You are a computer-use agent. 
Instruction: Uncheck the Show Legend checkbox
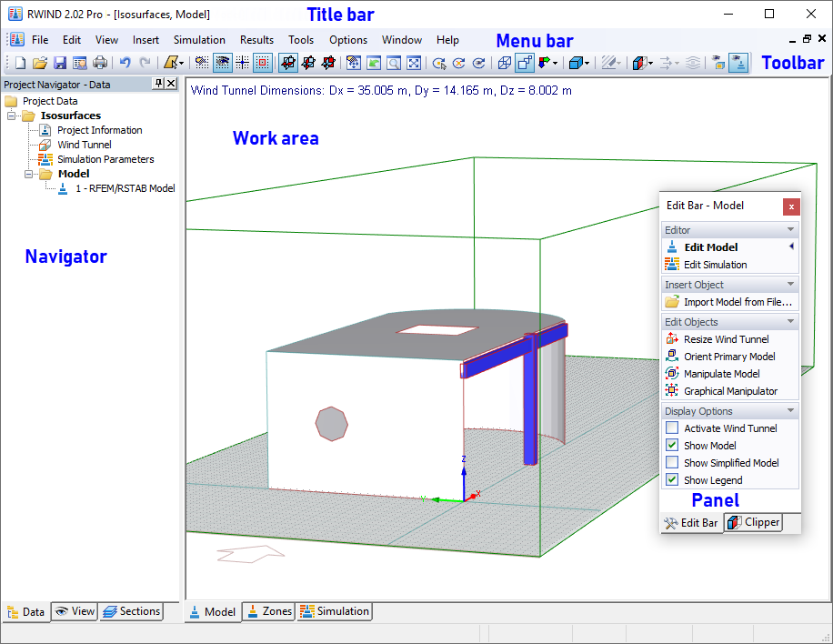672,479
